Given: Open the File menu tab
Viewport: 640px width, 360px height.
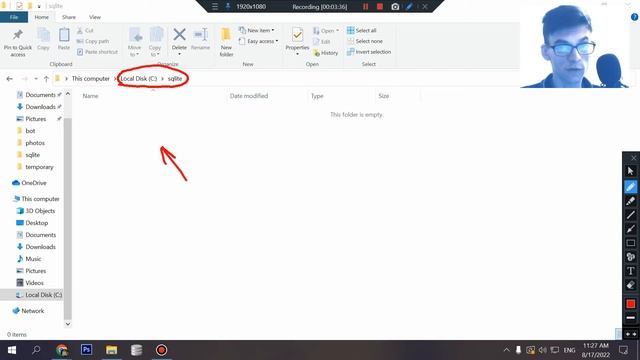Looking at the screenshot, I should click(x=14, y=17).
